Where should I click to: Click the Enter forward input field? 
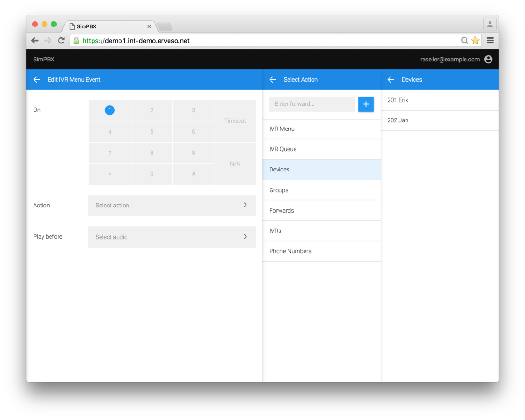point(312,104)
